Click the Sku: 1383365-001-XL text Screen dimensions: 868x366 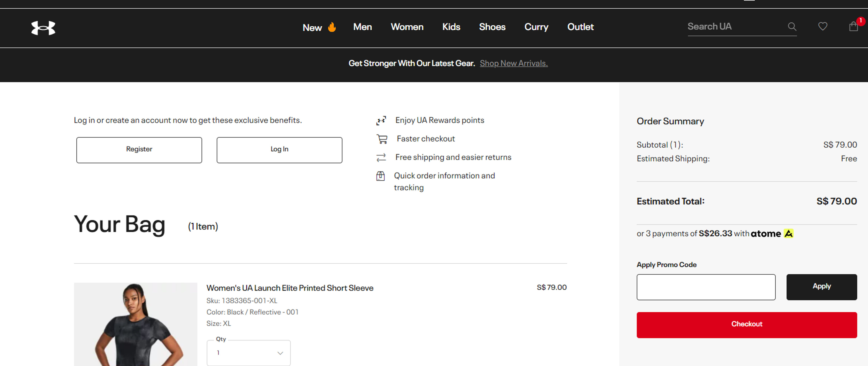pyautogui.click(x=242, y=300)
